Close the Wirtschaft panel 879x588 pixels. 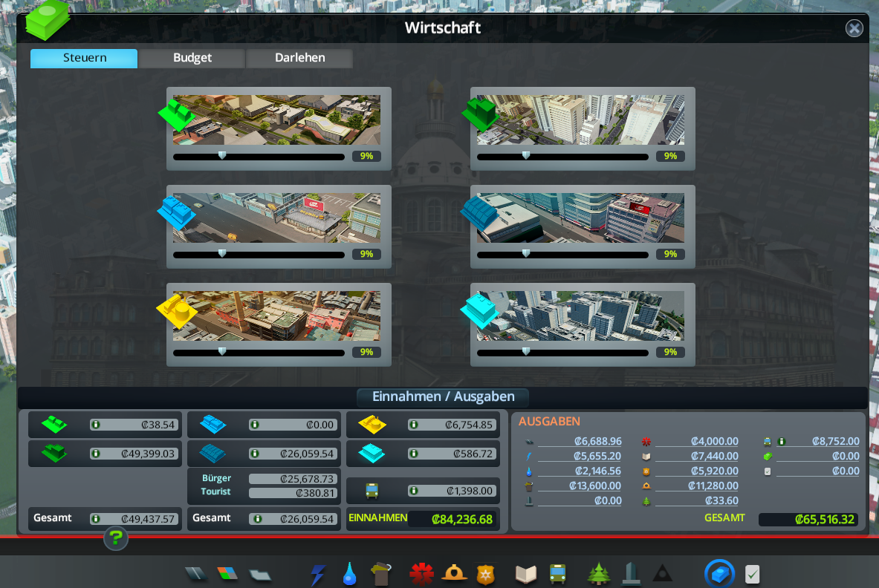click(x=854, y=28)
